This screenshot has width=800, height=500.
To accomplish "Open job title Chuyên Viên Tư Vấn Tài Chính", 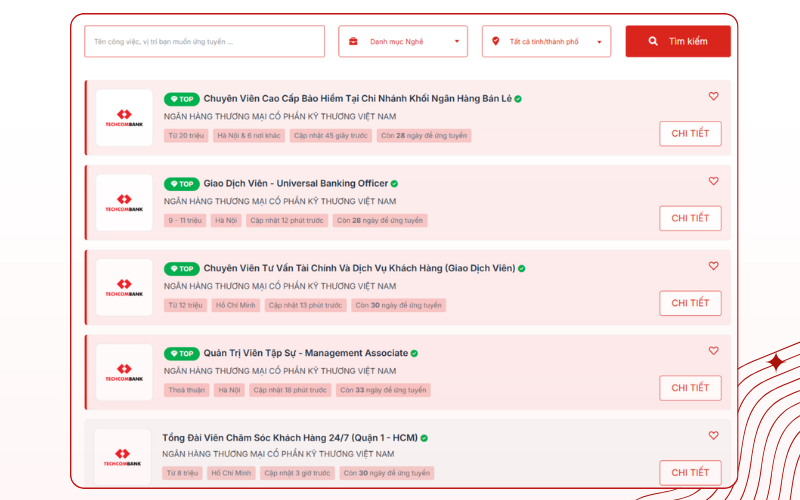I will (359, 268).
